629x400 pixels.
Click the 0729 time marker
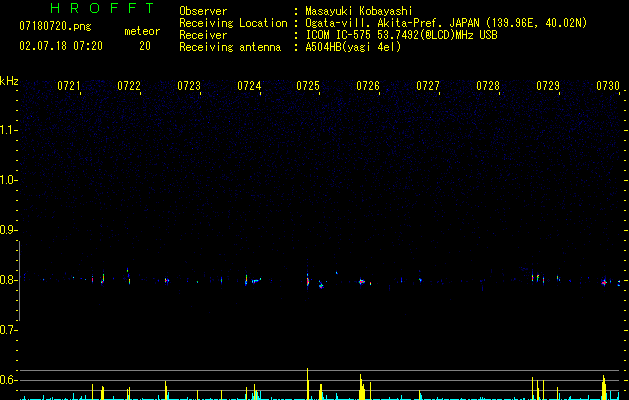click(548, 86)
